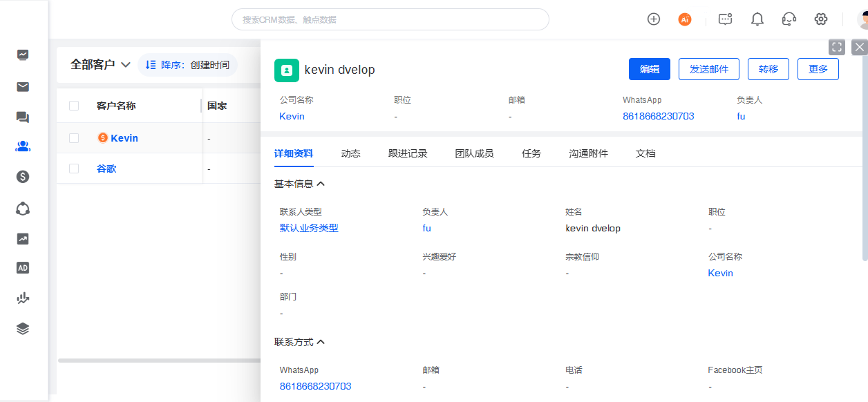
Task: Switch to the 任务 tab
Action: click(531, 153)
